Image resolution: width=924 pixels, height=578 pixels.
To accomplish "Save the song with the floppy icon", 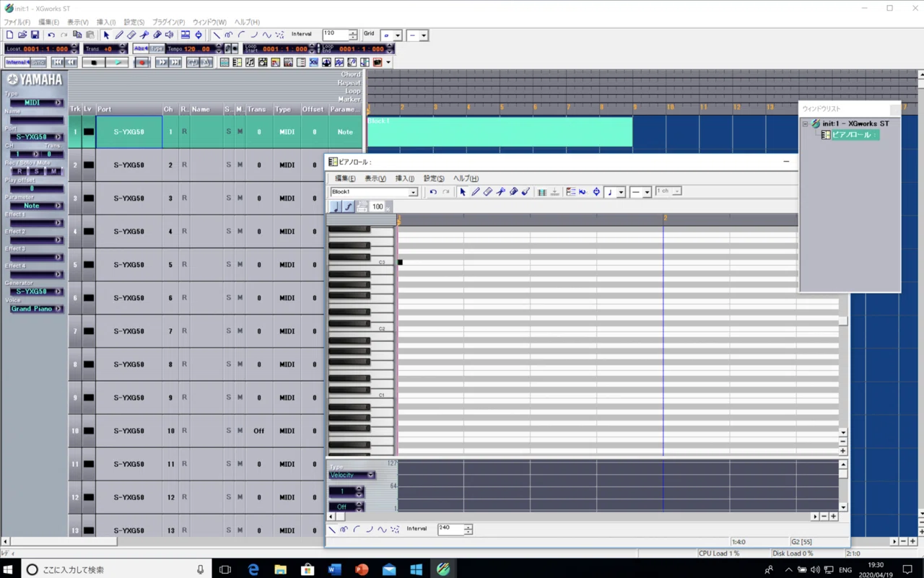I will [34, 35].
